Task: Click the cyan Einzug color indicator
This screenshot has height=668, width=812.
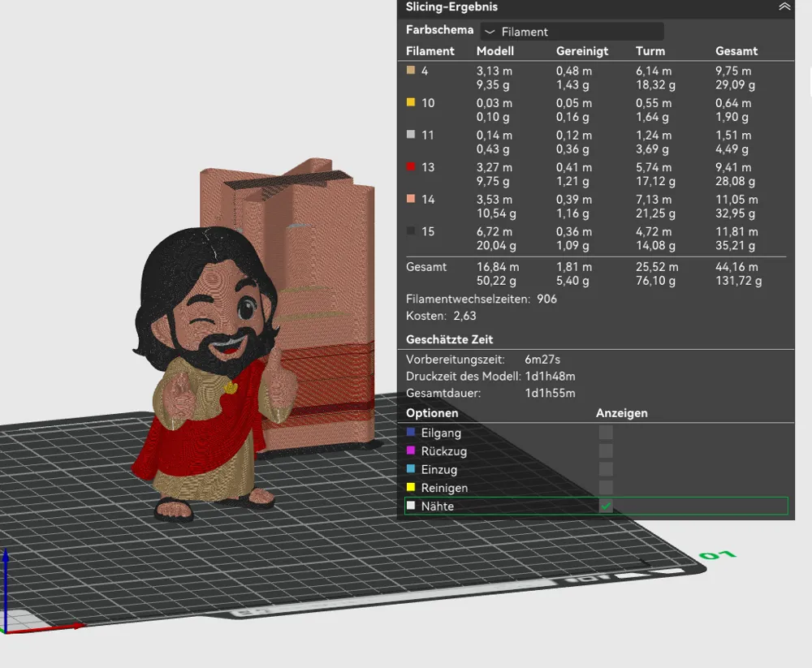Action: 412,469
